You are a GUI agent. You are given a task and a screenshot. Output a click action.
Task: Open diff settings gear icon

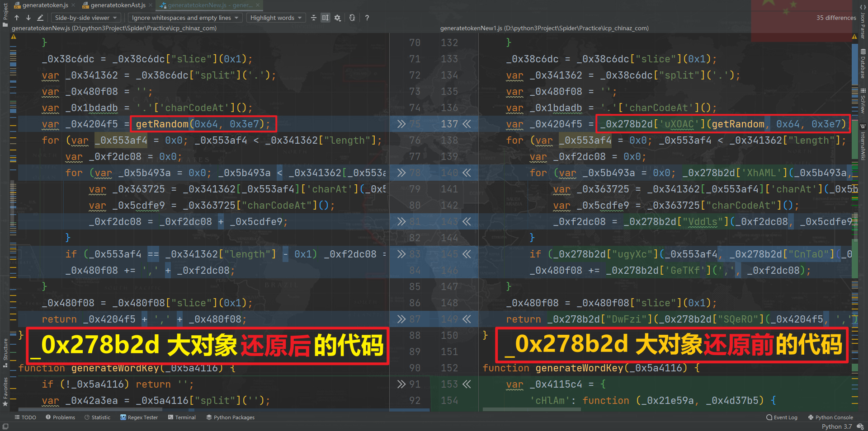click(338, 18)
